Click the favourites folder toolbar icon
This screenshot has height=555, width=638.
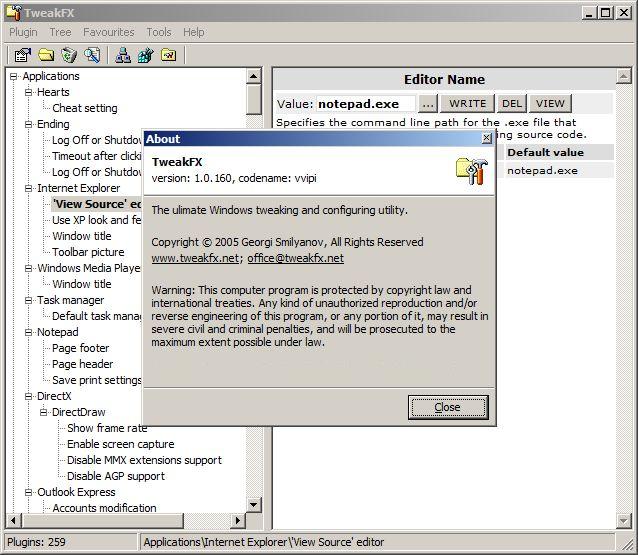tap(168, 55)
